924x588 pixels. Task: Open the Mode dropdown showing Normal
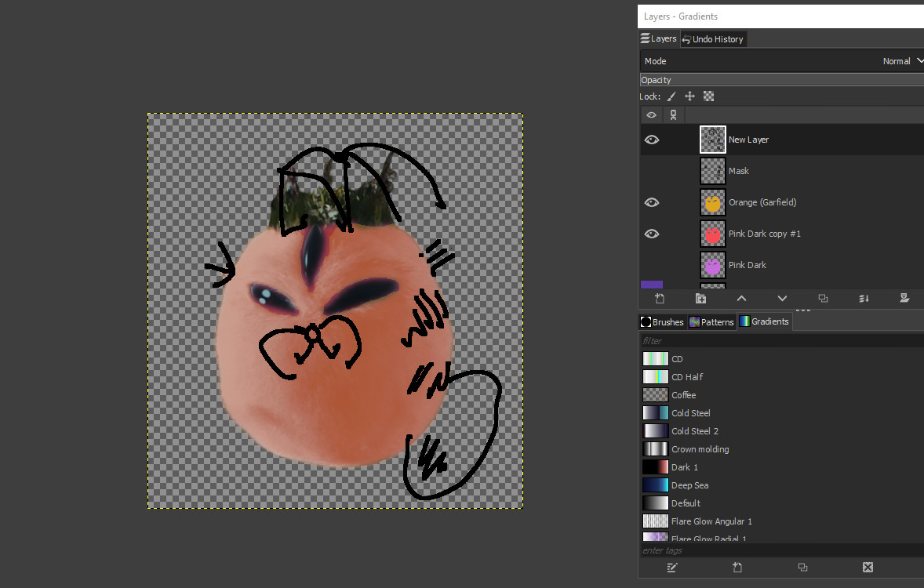coord(782,61)
